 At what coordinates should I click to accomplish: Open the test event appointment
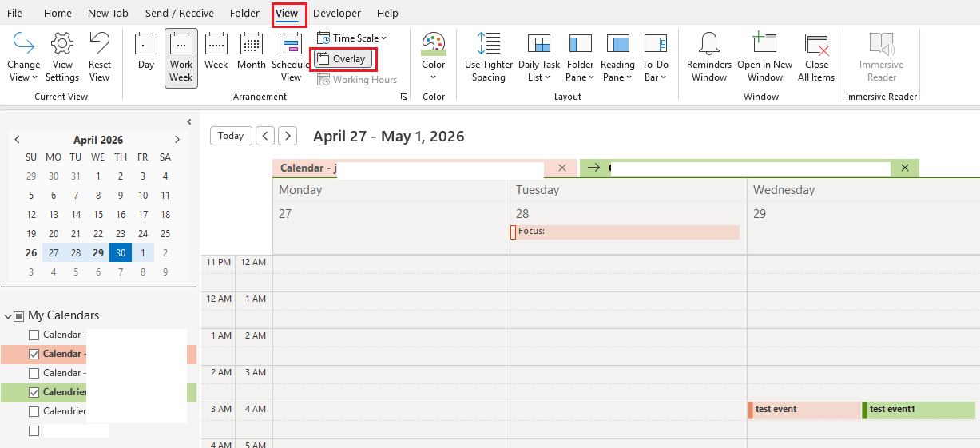pos(804,410)
